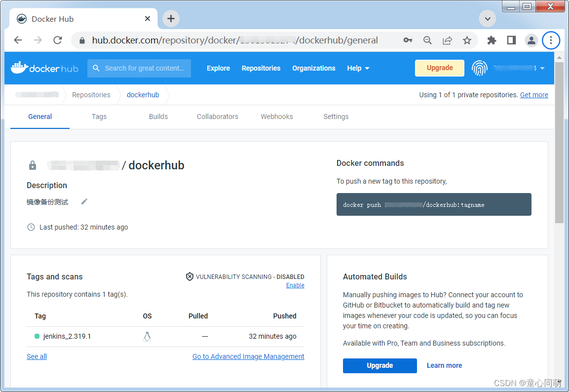This screenshot has width=569, height=392.
Task: Follow the Get more link for private repositories
Action: click(534, 94)
